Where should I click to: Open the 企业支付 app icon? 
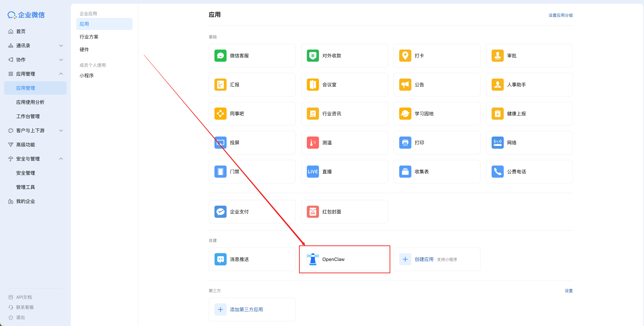(x=220, y=212)
